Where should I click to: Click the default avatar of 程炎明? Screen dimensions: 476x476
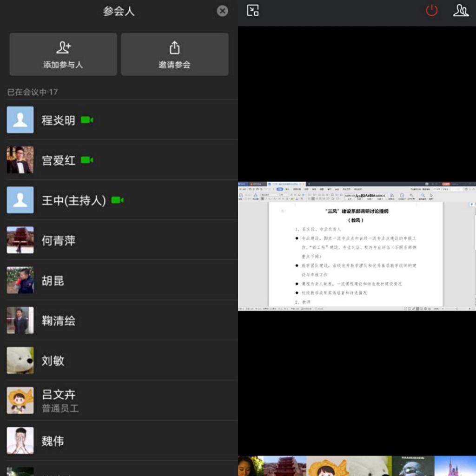coord(20,120)
